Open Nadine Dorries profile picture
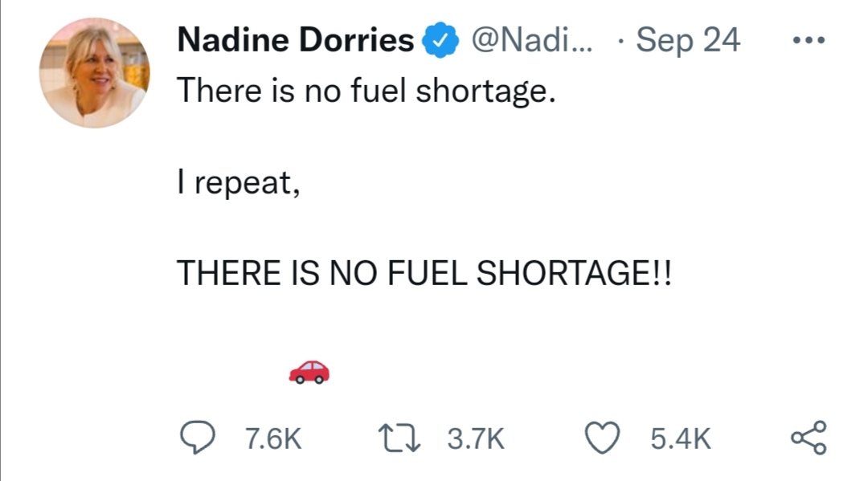 [x=94, y=73]
